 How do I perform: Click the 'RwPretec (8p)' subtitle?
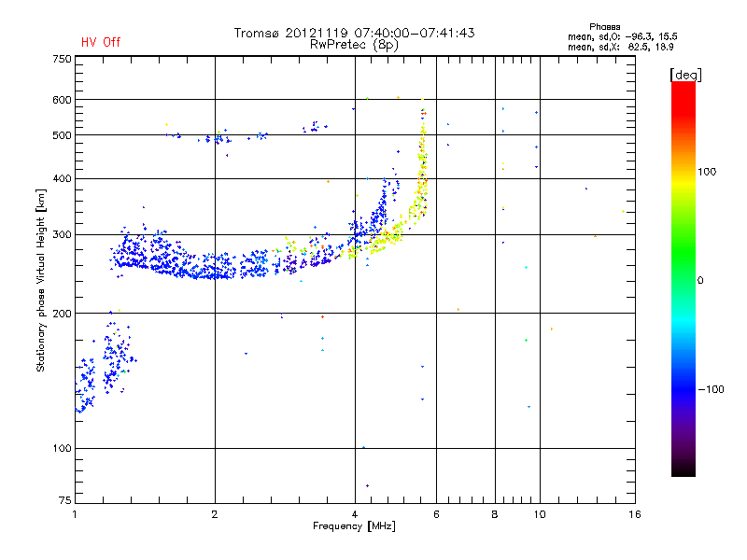pyautogui.click(x=354, y=45)
